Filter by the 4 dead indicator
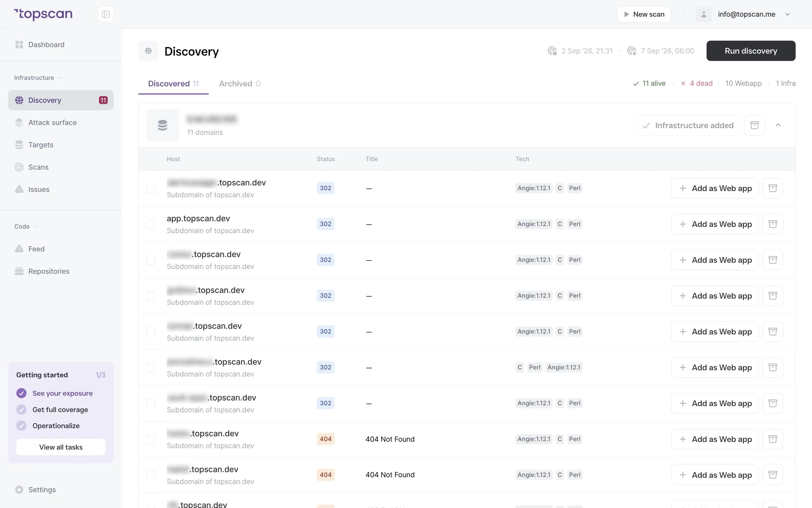Image resolution: width=812 pixels, height=508 pixels. pos(697,83)
